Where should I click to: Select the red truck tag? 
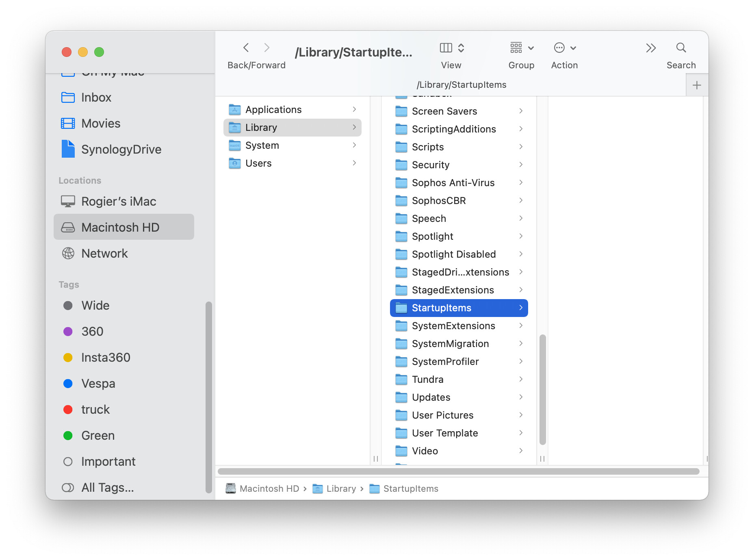(95, 410)
